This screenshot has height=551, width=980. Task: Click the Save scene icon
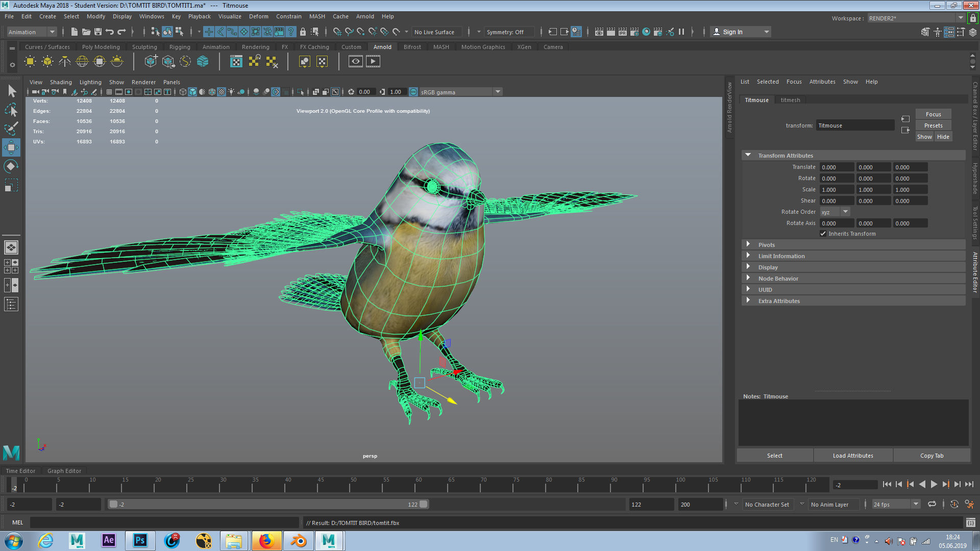coord(98,32)
